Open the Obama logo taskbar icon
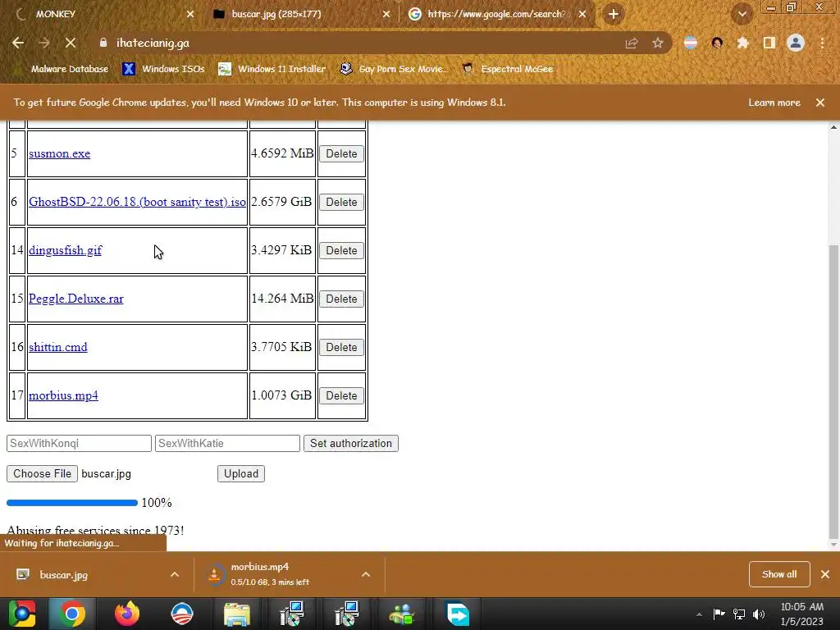840x630 pixels. tap(182, 614)
